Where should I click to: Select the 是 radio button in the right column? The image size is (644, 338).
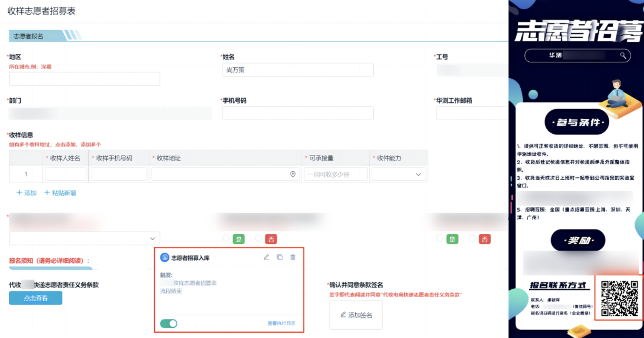(x=440, y=239)
